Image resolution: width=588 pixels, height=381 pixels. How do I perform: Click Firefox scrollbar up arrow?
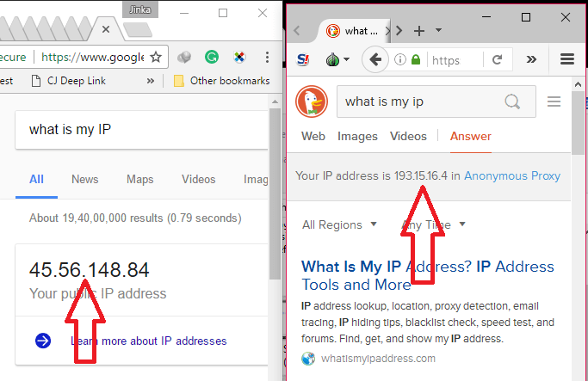click(x=578, y=84)
